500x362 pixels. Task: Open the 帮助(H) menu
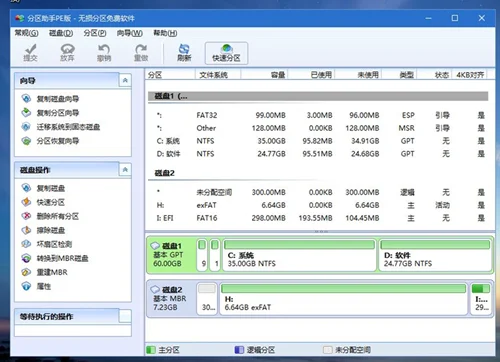pyautogui.click(x=165, y=33)
